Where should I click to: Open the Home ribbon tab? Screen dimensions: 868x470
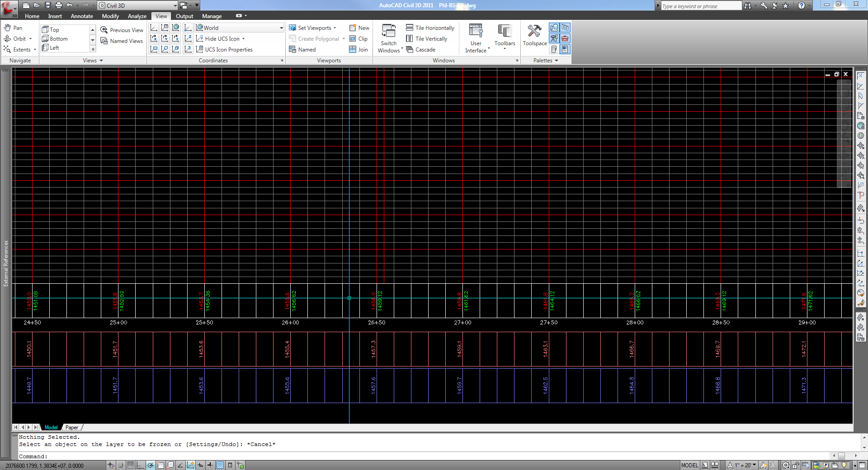[x=32, y=16]
